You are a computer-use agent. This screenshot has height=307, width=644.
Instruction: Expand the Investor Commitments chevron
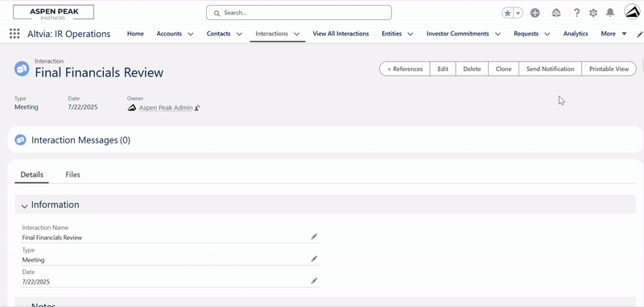497,34
